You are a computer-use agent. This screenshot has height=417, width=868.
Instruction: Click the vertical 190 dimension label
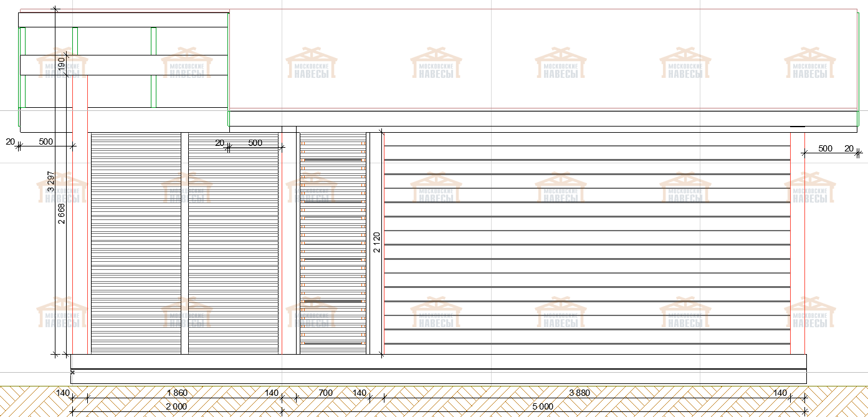61,64
